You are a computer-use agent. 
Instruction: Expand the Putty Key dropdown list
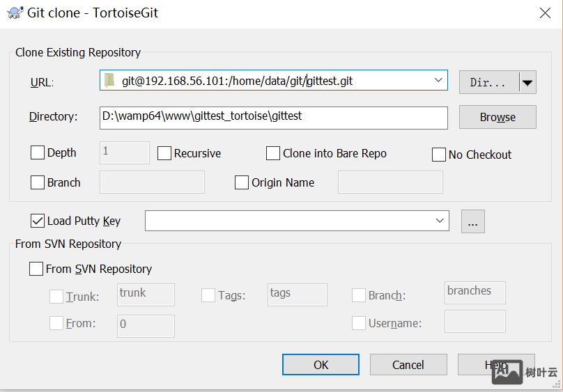[x=440, y=221]
